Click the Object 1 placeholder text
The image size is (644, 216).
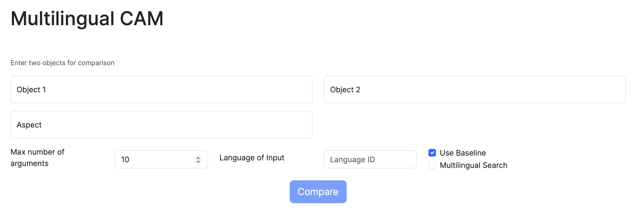click(x=31, y=89)
